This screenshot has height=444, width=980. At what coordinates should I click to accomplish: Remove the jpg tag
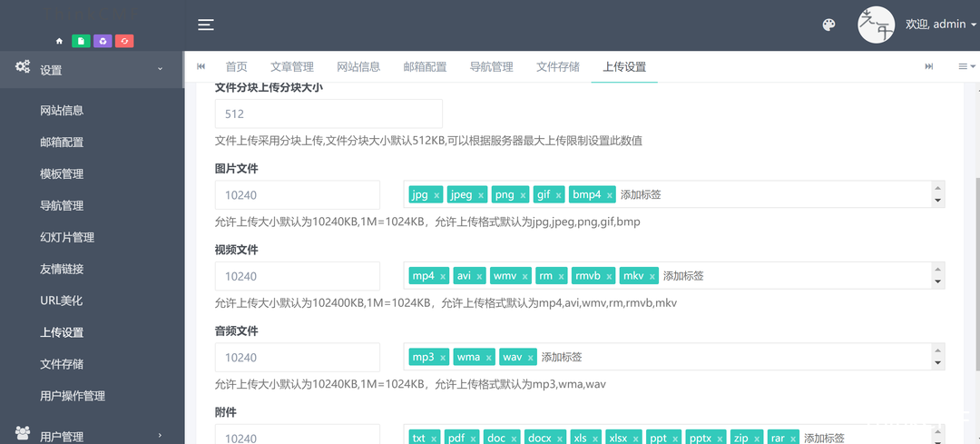pyautogui.click(x=436, y=195)
